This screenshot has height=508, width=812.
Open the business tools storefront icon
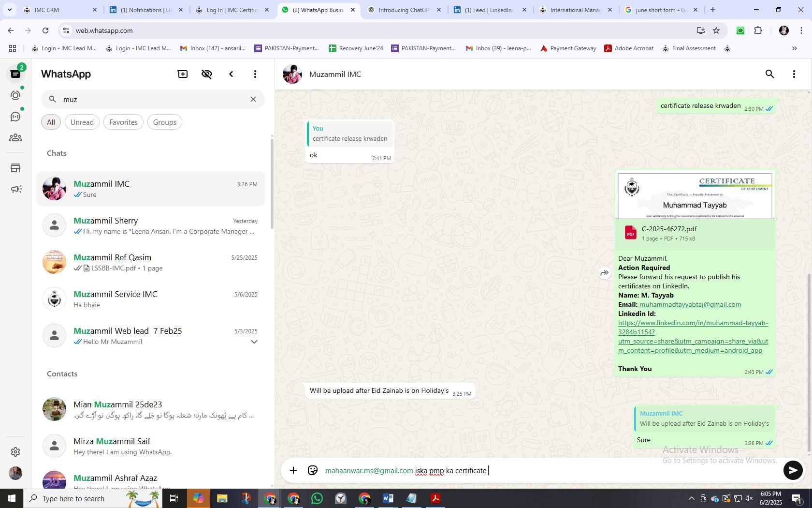(15, 168)
